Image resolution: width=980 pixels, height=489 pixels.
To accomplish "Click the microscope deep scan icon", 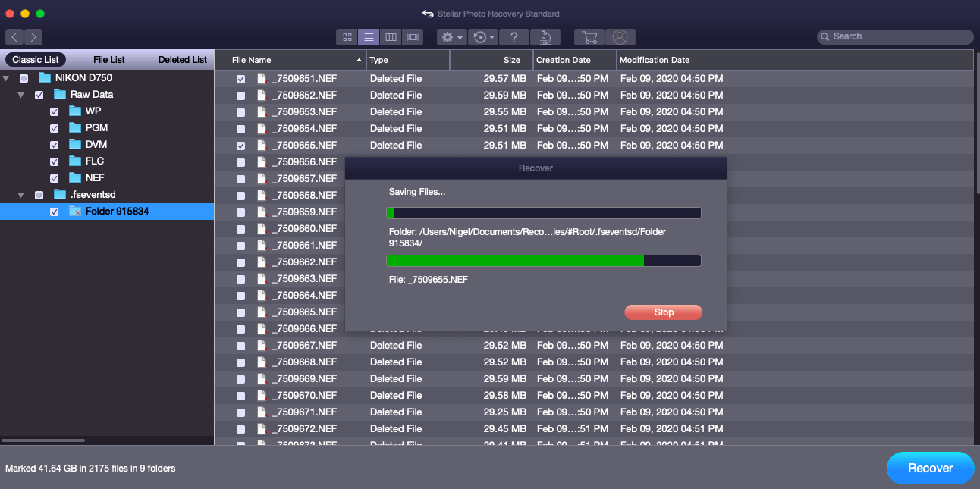I will point(545,36).
